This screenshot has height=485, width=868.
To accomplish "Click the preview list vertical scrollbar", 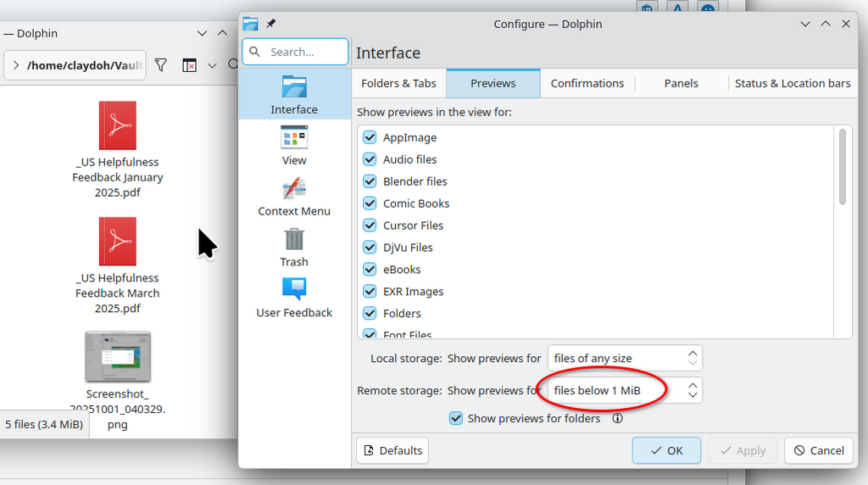I will [x=843, y=167].
